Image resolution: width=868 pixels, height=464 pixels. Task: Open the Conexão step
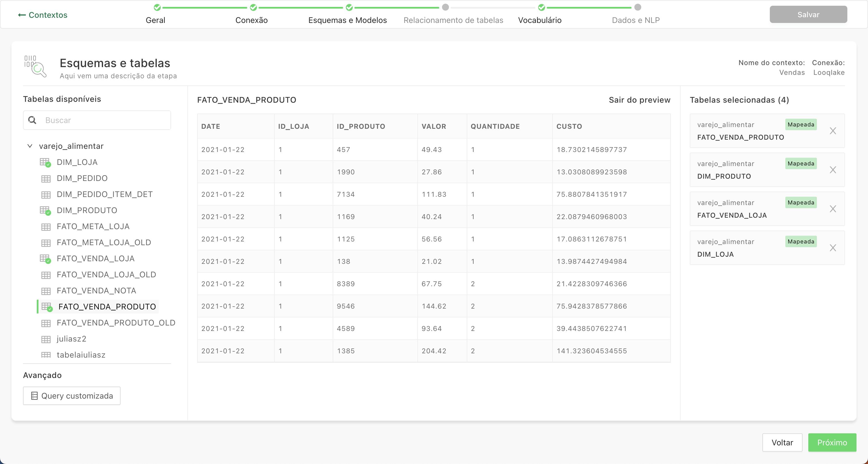click(251, 20)
